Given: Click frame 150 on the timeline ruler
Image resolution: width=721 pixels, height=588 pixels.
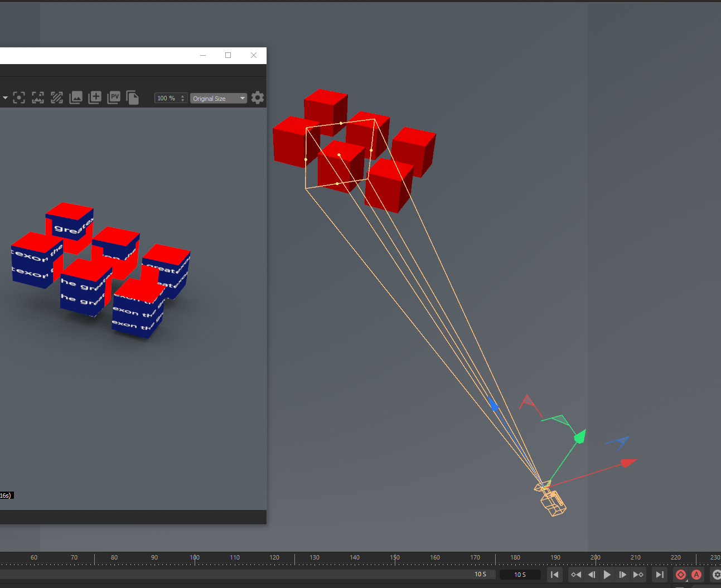Looking at the screenshot, I should [x=395, y=557].
